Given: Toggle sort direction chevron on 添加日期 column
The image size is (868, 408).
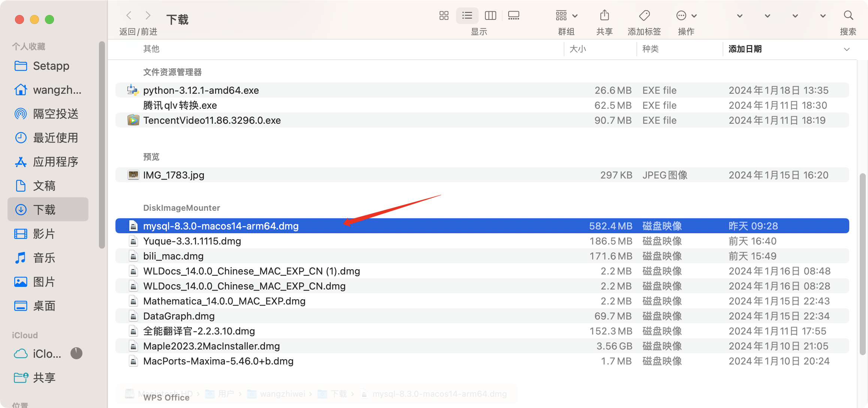Looking at the screenshot, I should (847, 49).
